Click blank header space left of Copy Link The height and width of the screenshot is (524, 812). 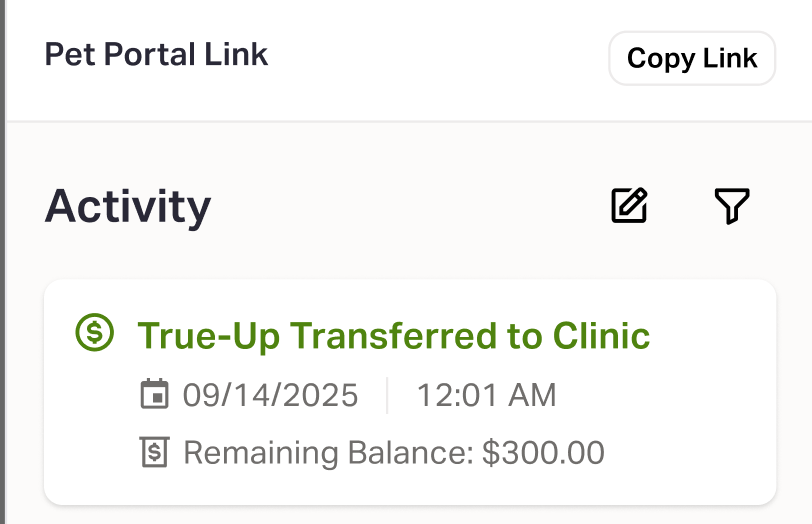click(x=440, y=56)
